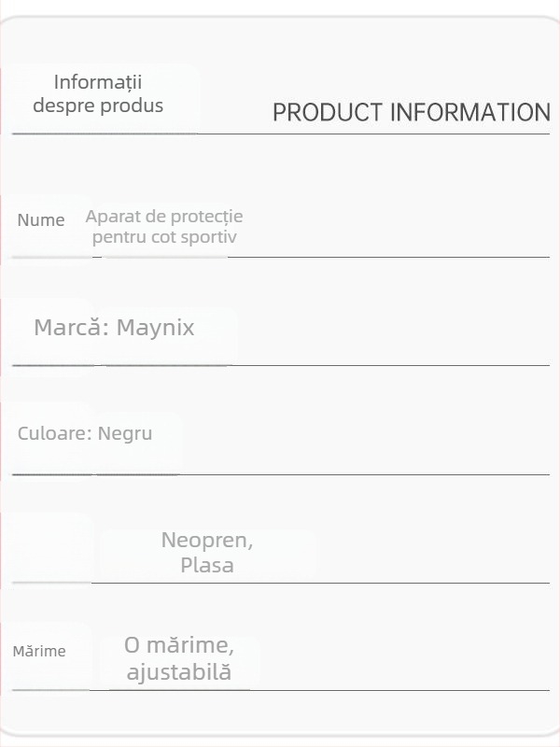Click the word INFORMATION in header
The width and height of the screenshot is (560, 747).
(470, 112)
